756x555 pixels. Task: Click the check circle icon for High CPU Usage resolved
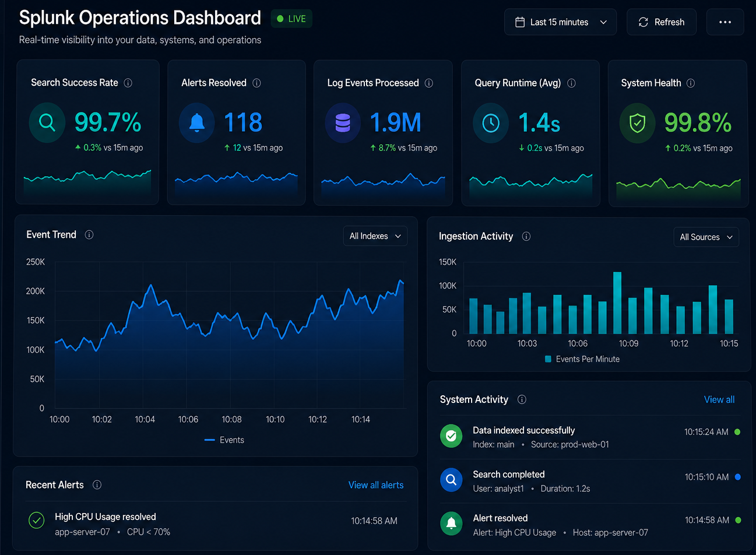pos(37,520)
